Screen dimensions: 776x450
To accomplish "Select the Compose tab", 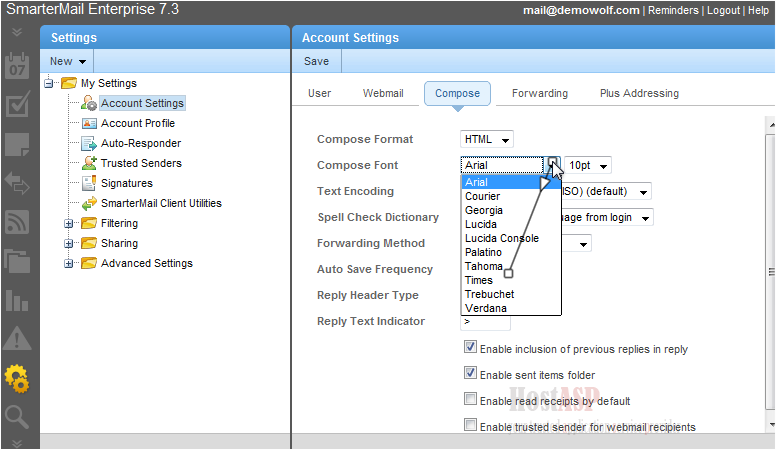I will tap(457, 94).
